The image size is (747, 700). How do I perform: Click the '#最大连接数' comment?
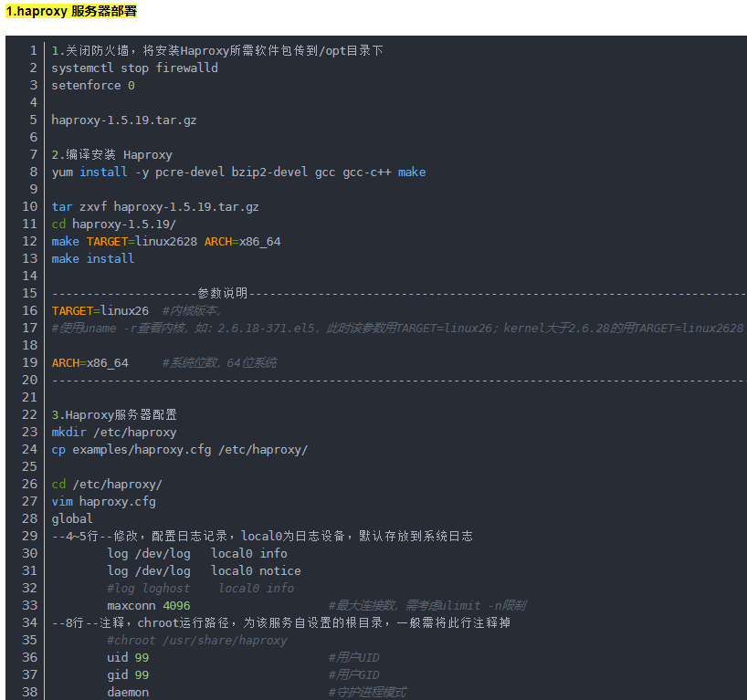[x=426, y=606]
